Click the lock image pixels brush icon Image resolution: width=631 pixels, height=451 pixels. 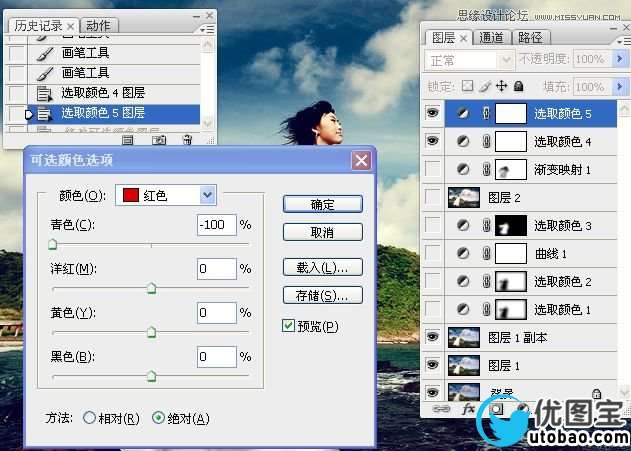click(485, 86)
